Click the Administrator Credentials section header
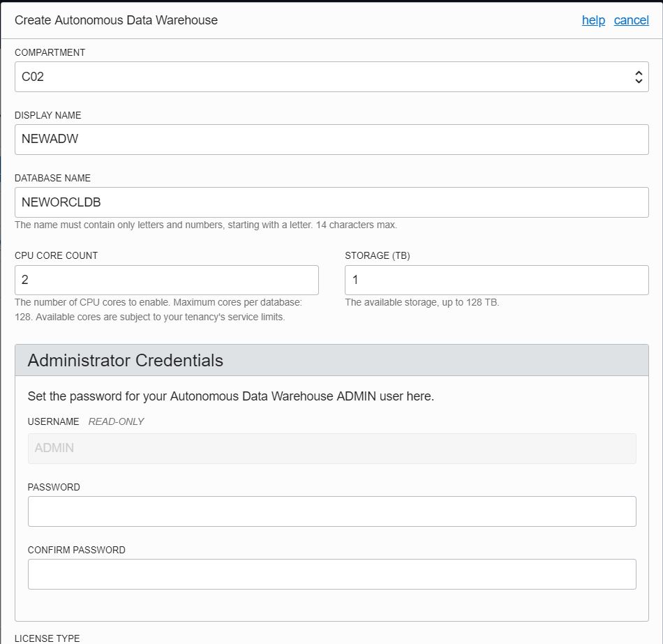Viewport: 663px width, 644px height. coord(126,361)
